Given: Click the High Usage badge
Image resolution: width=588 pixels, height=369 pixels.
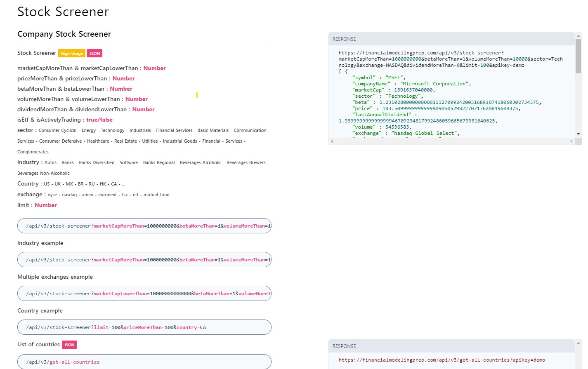Looking at the screenshot, I should click(x=72, y=53).
